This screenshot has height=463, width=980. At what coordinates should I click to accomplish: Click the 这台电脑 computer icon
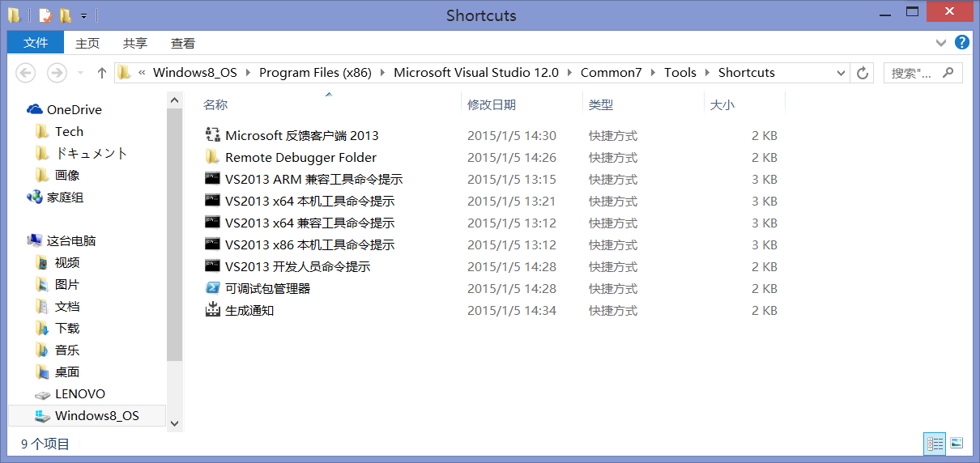pyautogui.click(x=35, y=240)
